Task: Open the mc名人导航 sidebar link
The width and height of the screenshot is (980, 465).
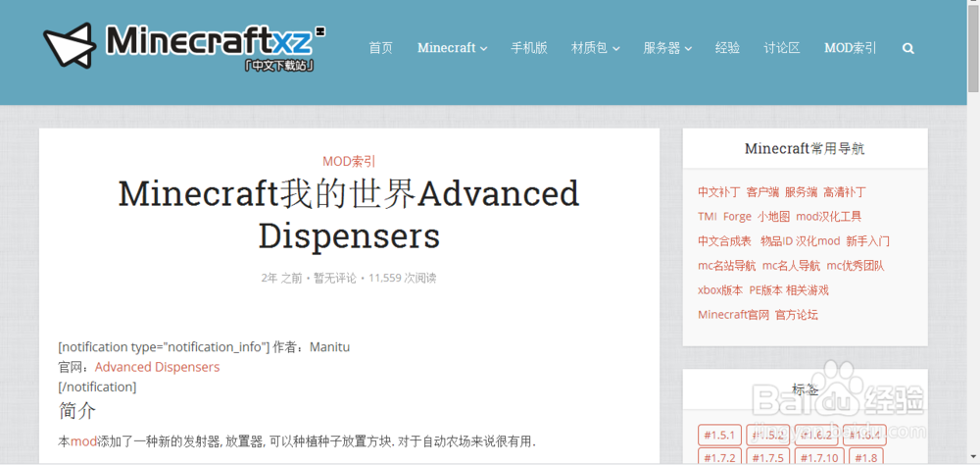Action: click(x=791, y=266)
